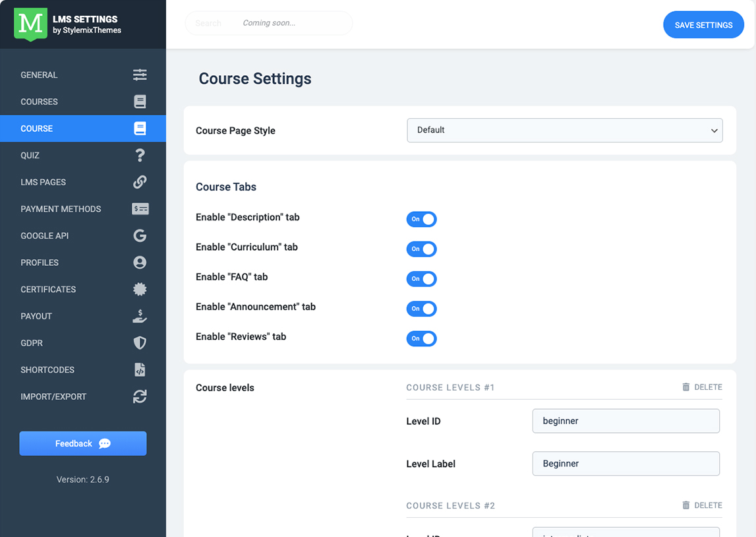The height and width of the screenshot is (537, 756).
Task: Click the Payment Methods money icon
Action: pyautogui.click(x=140, y=209)
